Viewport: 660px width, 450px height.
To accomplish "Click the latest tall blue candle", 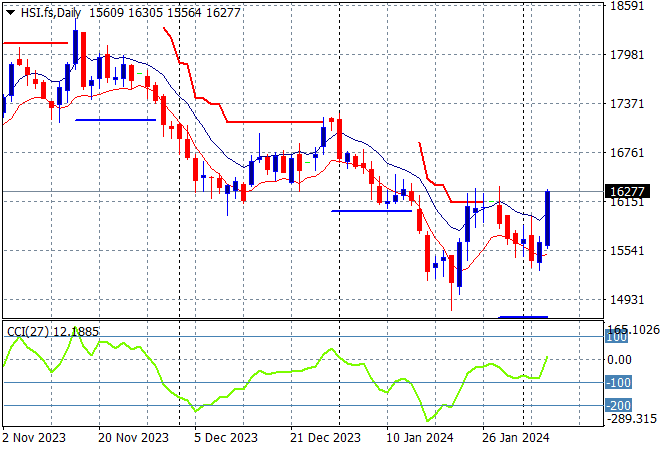I will pos(548,218).
